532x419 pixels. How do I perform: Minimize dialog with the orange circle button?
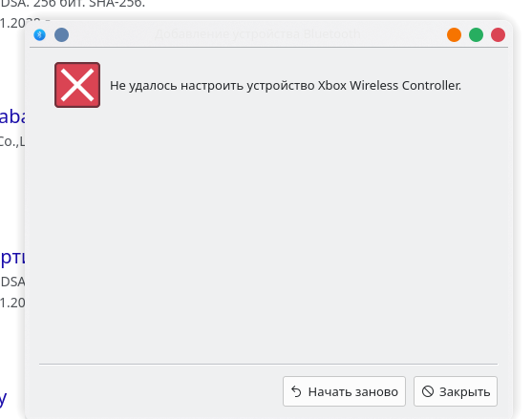454,34
